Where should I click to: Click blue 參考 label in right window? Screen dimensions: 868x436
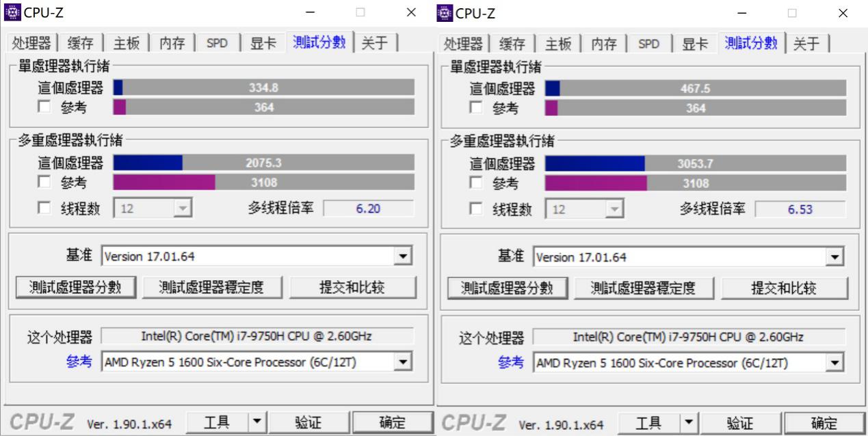pyautogui.click(x=512, y=362)
